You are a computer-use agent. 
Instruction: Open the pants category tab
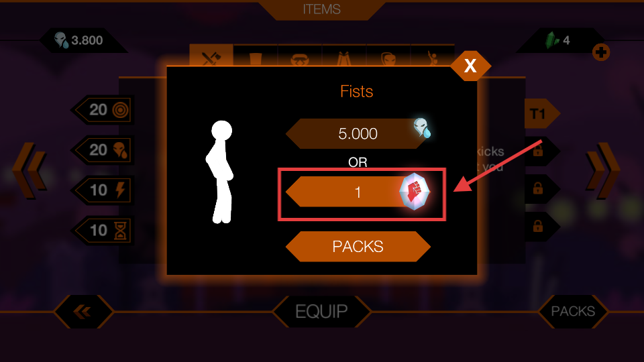coord(344,56)
